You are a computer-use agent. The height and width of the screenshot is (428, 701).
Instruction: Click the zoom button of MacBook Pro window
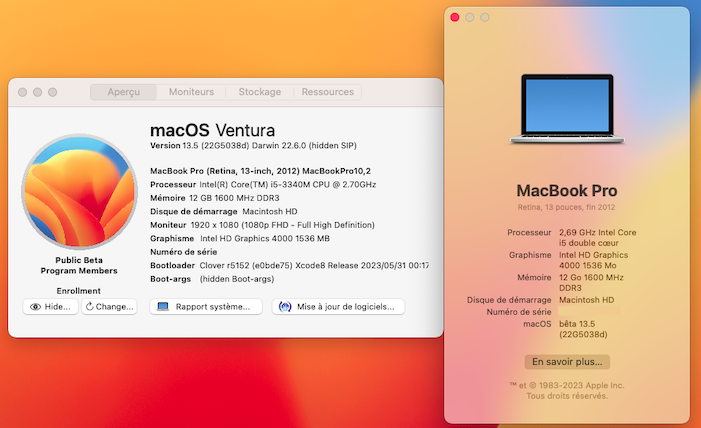[x=485, y=17]
